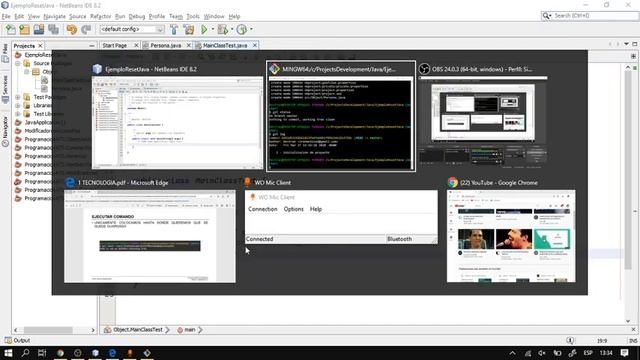640x360 pixels.
Task: Click the WO Mic icon on the taskbar
Action: coord(130,353)
